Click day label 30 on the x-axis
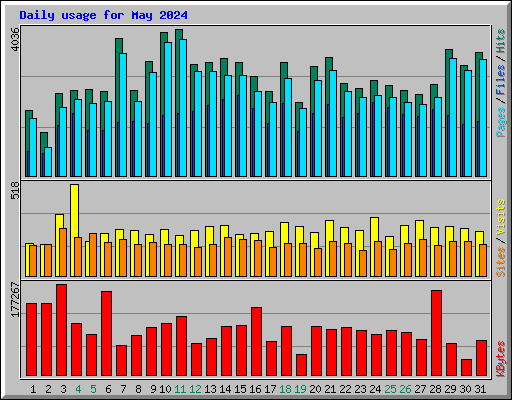The image size is (512, 400). 465,389
